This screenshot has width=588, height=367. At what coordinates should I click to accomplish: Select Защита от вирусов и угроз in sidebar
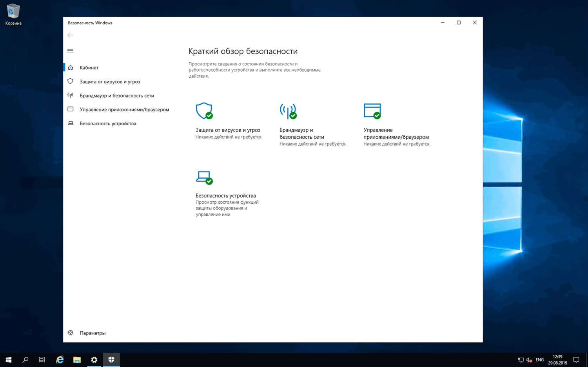[x=110, y=81]
